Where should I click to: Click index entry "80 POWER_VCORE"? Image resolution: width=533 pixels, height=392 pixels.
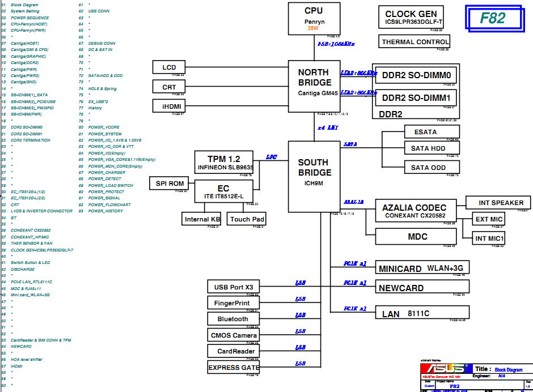(x=99, y=127)
